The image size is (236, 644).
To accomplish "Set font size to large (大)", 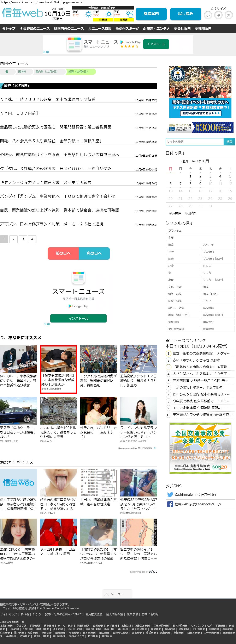I will [x=229, y=15].
